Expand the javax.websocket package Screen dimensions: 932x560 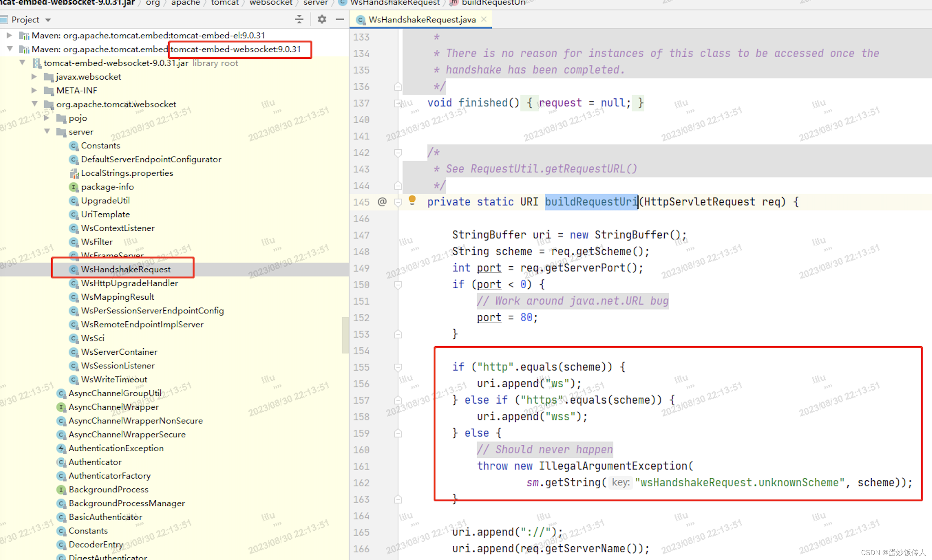[35, 77]
